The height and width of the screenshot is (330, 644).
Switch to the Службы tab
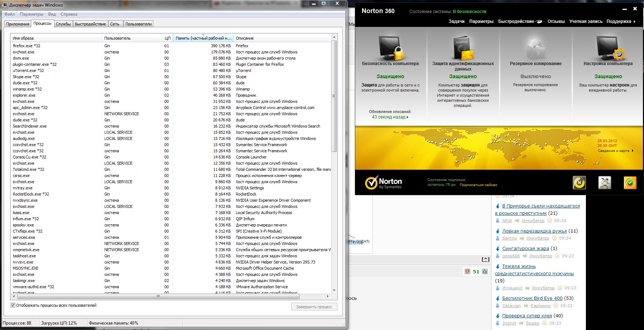pyautogui.click(x=63, y=24)
